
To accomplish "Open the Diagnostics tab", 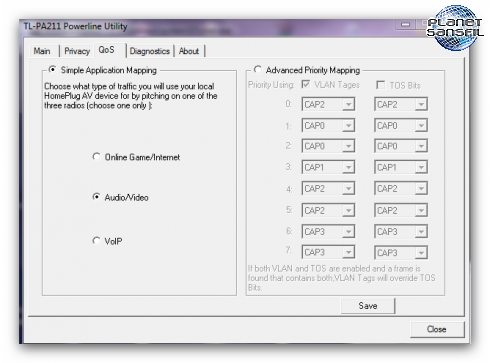I will point(150,51).
